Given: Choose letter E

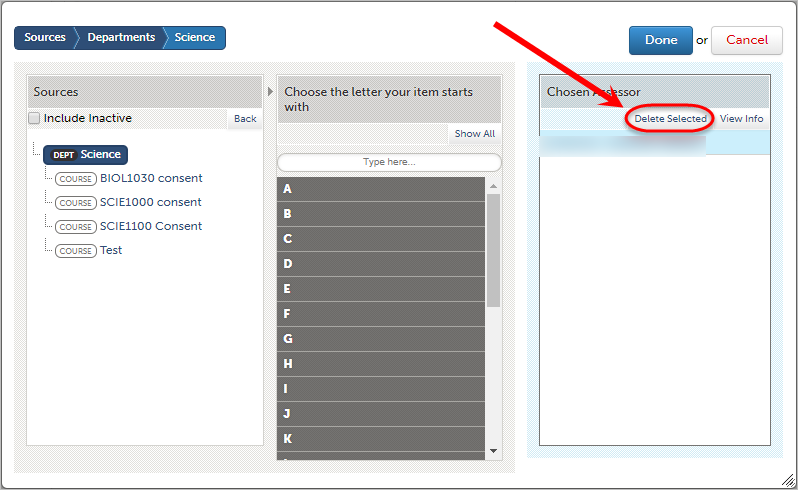Looking at the screenshot, I should [x=381, y=289].
